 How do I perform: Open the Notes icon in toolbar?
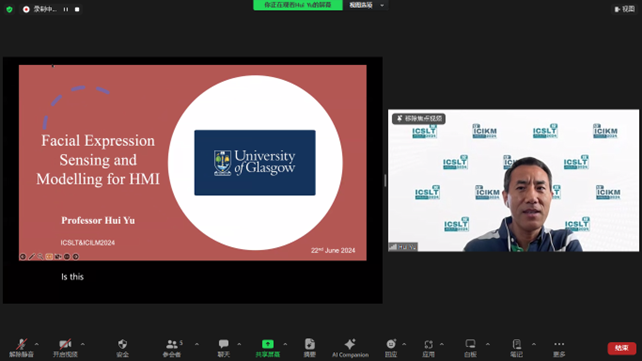(x=516, y=348)
